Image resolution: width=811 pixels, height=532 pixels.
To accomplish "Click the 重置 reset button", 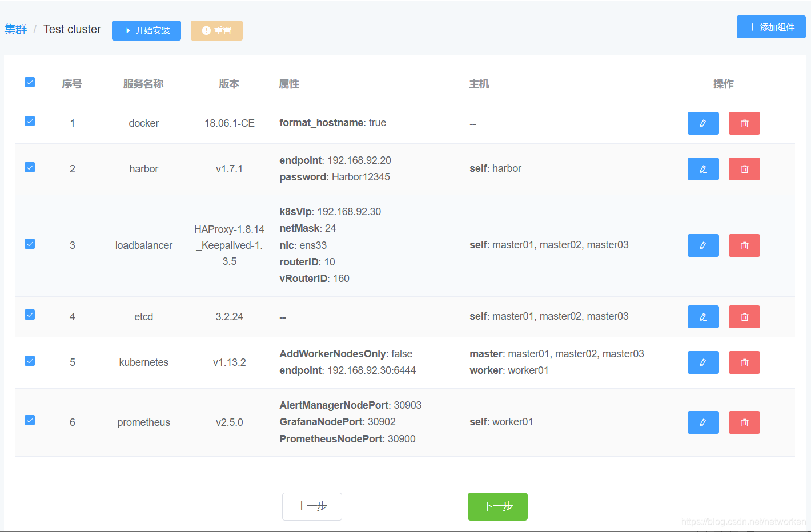I will tap(216, 31).
